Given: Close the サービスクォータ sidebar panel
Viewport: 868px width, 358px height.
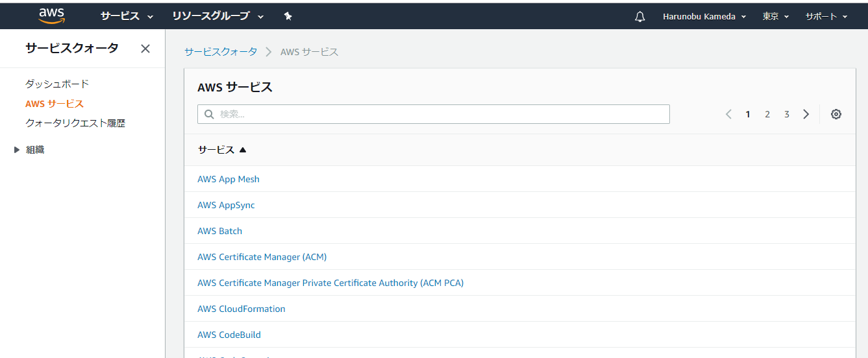Looking at the screenshot, I should (x=145, y=49).
